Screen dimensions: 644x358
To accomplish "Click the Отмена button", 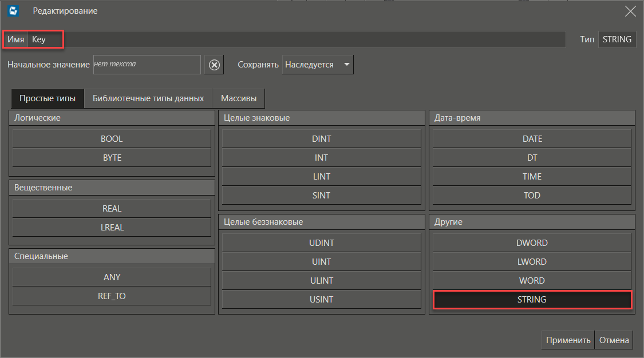I will pos(614,340).
